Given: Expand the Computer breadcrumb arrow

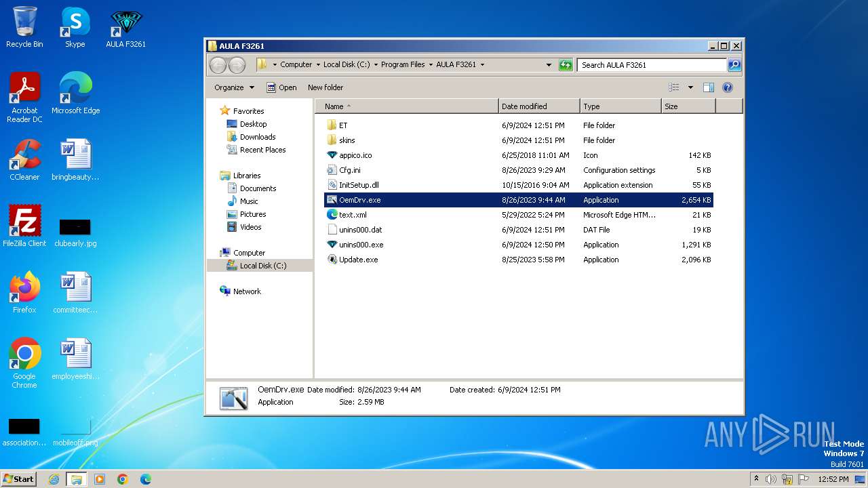Looking at the screenshot, I should [x=317, y=65].
